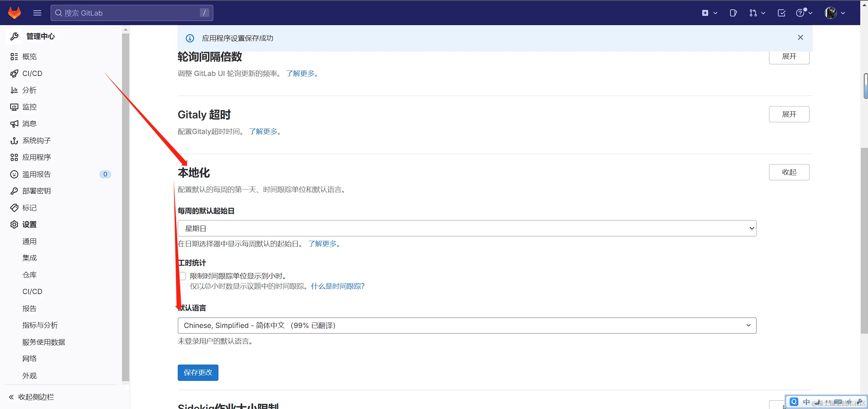Image resolution: width=868 pixels, height=409 pixels.
Task: Open the 系统钩子 sidebar item
Action: coord(36,140)
